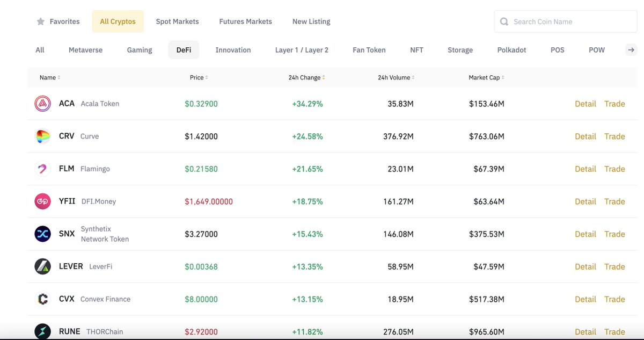Filter by the Gaming category

pyautogui.click(x=140, y=50)
